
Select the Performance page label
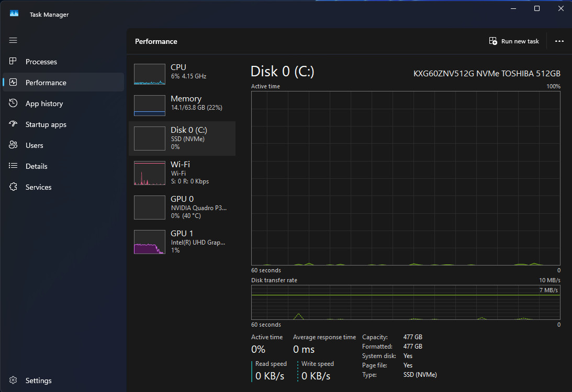(46, 83)
